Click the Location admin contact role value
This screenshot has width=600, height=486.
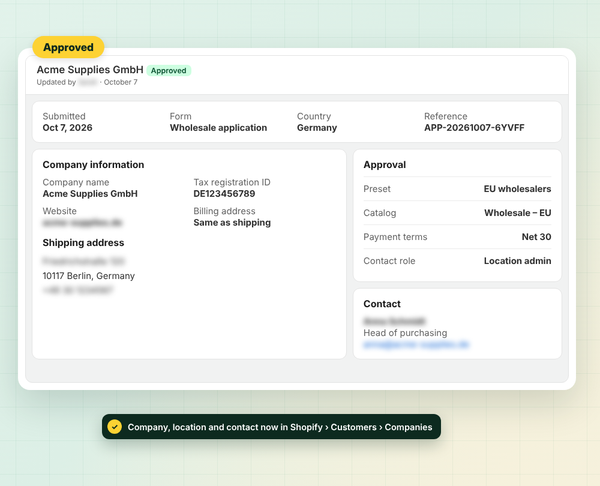click(x=518, y=261)
